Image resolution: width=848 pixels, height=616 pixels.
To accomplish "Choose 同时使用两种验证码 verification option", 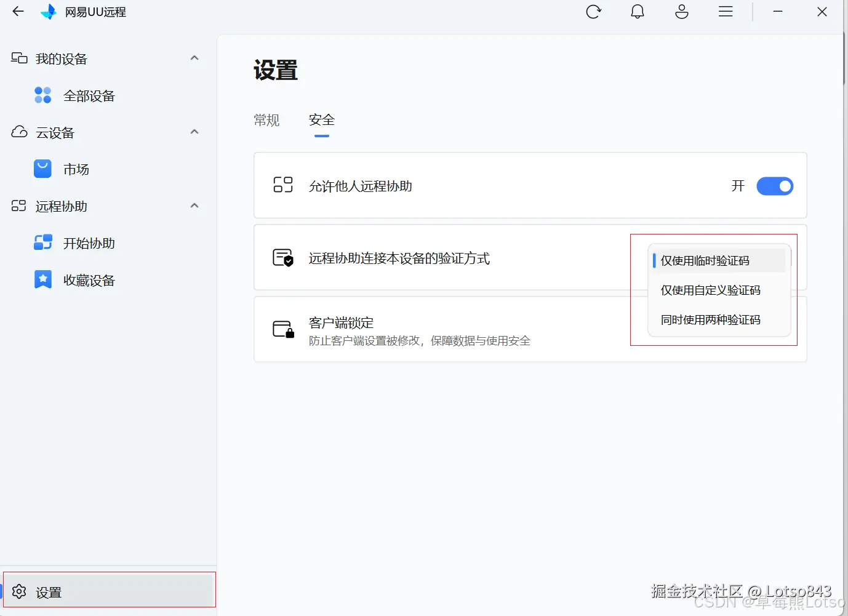I will click(x=710, y=319).
